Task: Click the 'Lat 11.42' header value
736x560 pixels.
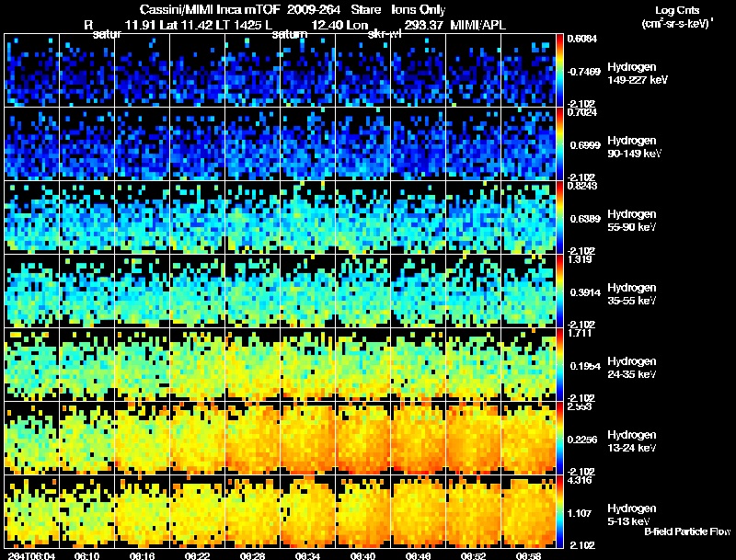Action: (x=186, y=25)
